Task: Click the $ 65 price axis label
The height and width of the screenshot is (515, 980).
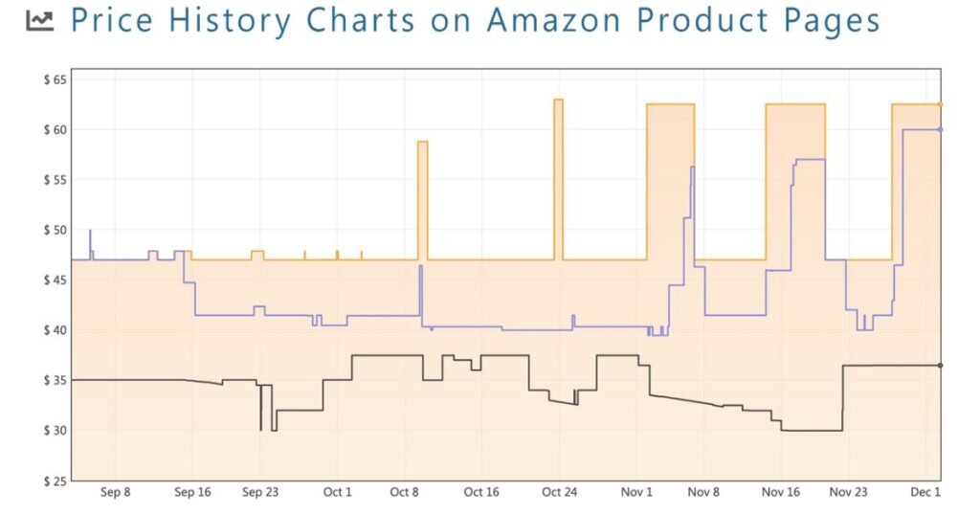Action: point(55,79)
